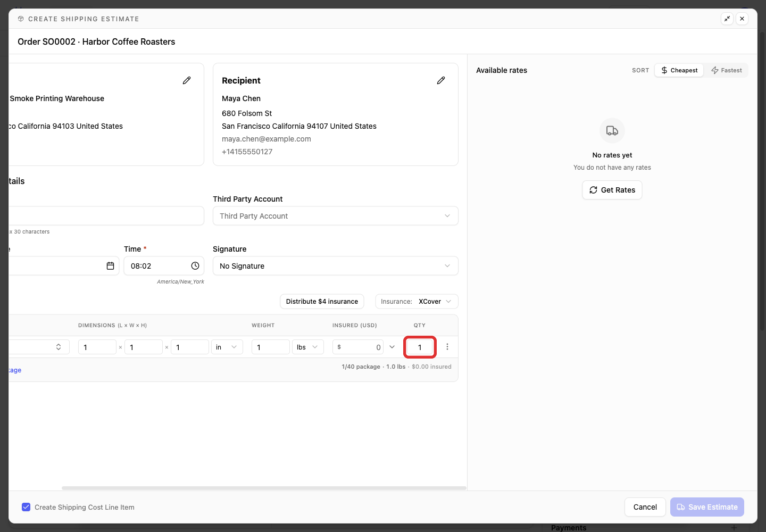Click the "1/40 package" summary text
The height and width of the screenshot is (532, 766).
(x=361, y=367)
